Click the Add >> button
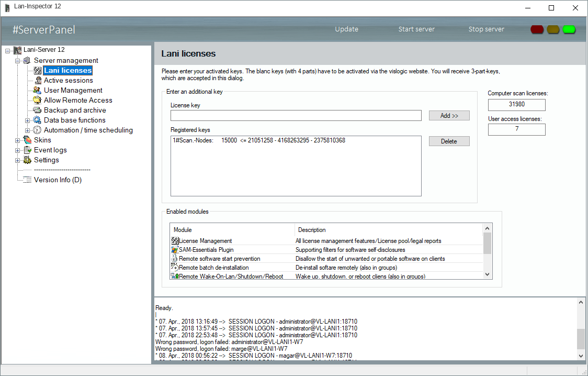 [449, 116]
